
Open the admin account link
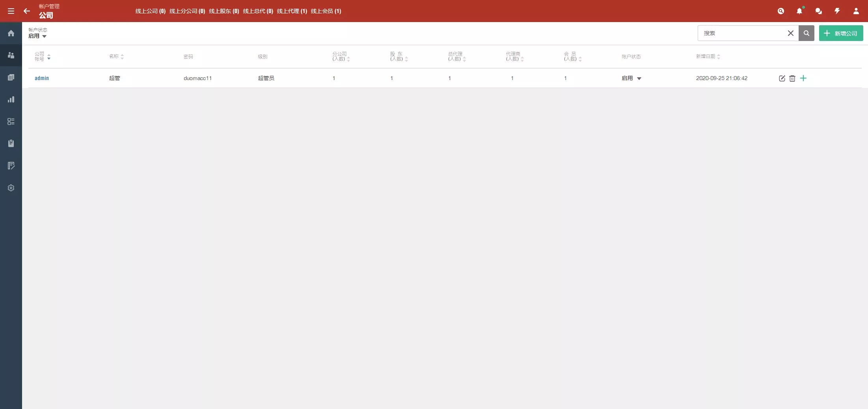click(x=42, y=78)
